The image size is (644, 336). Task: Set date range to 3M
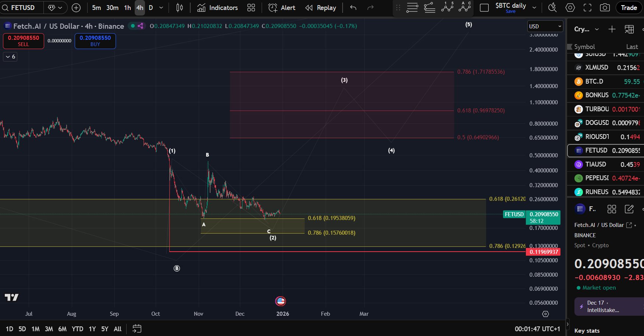coord(49,329)
